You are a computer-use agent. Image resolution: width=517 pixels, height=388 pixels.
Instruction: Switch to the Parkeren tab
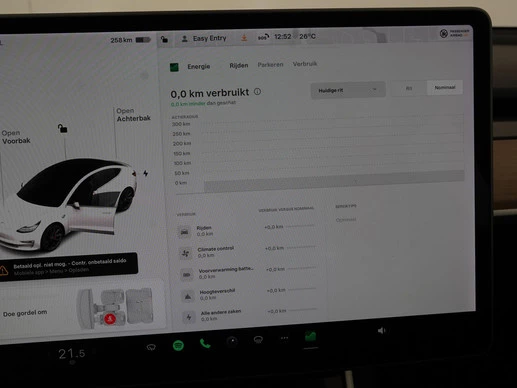pos(270,64)
